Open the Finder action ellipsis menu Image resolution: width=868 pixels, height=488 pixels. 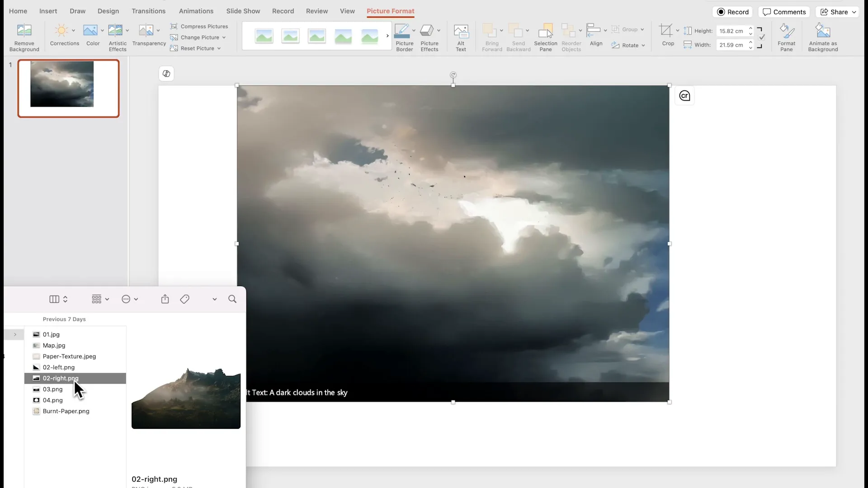(x=130, y=299)
